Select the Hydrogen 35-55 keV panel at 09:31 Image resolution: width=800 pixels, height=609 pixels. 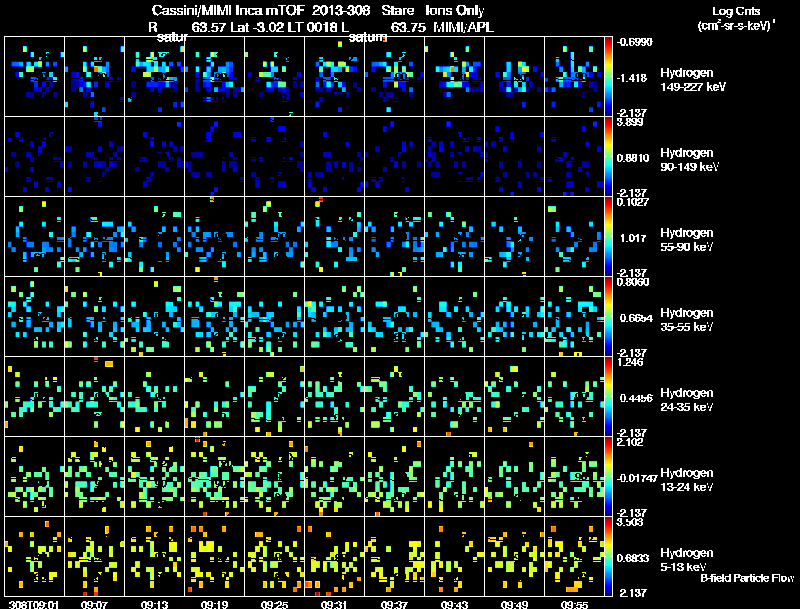click(335, 317)
